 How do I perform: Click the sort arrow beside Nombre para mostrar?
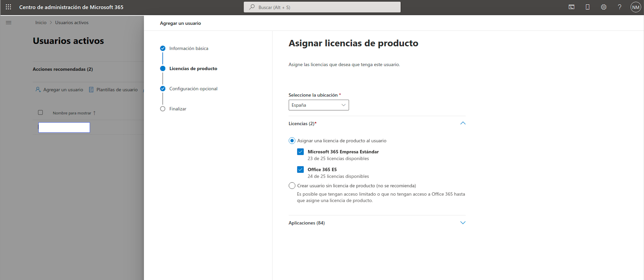tap(94, 113)
